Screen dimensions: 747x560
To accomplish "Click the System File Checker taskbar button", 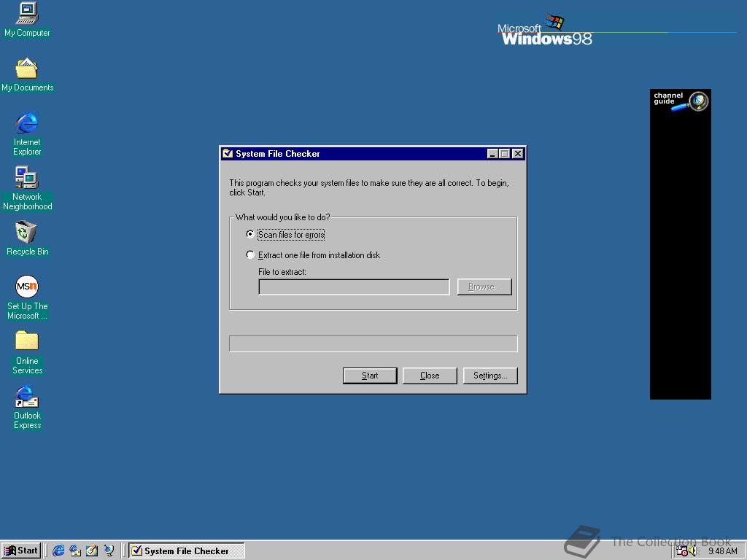I will [x=187, y=551].
